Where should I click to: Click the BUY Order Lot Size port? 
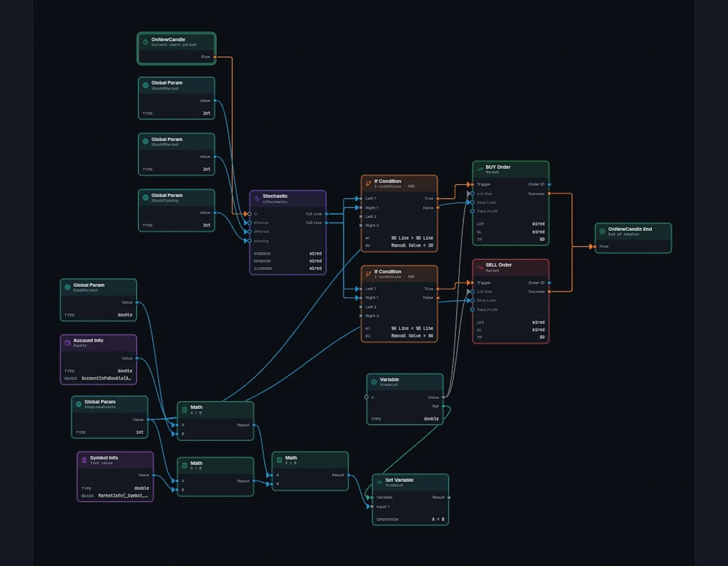472,194
